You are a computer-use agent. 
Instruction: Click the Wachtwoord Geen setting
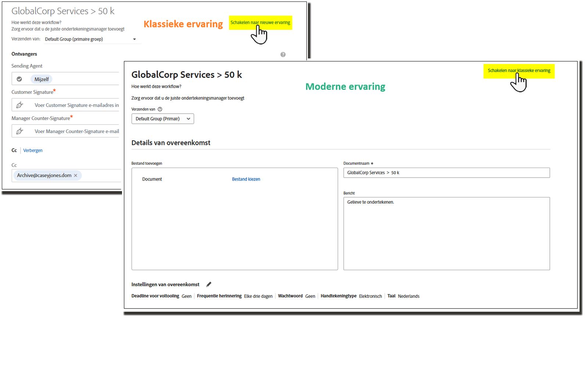pos(297,296)
